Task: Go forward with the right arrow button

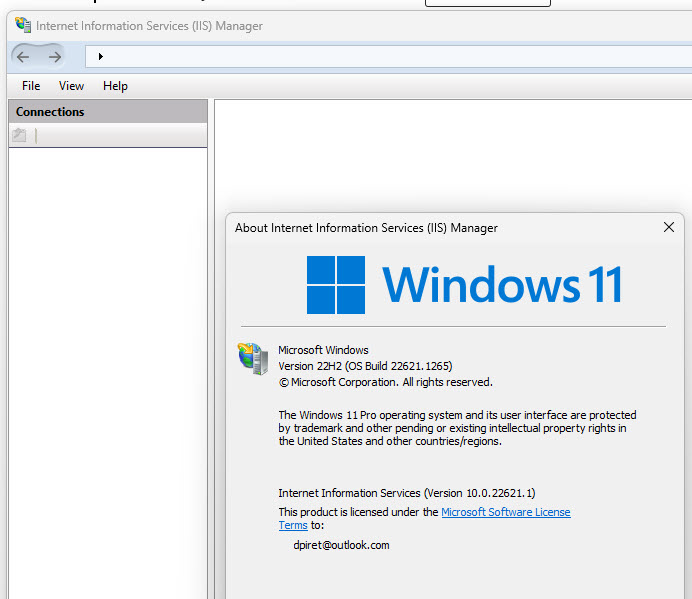Action: click(x=55, y=57)
